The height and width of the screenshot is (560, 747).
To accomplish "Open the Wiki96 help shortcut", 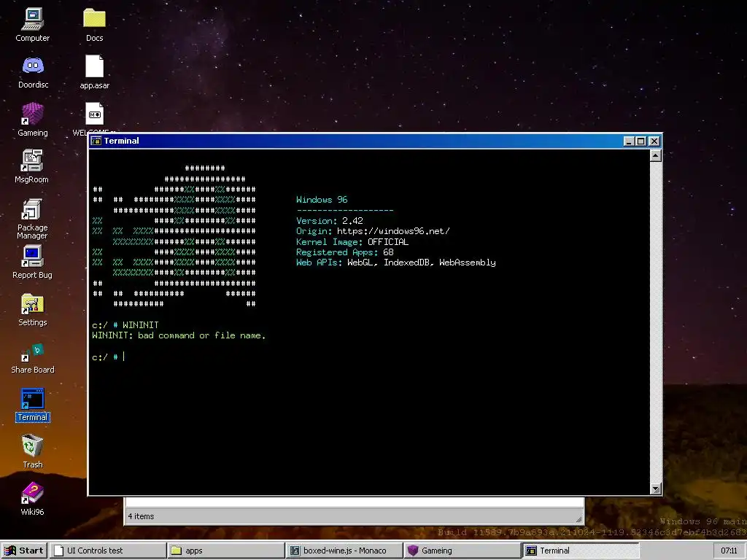I will click(32, 499).
